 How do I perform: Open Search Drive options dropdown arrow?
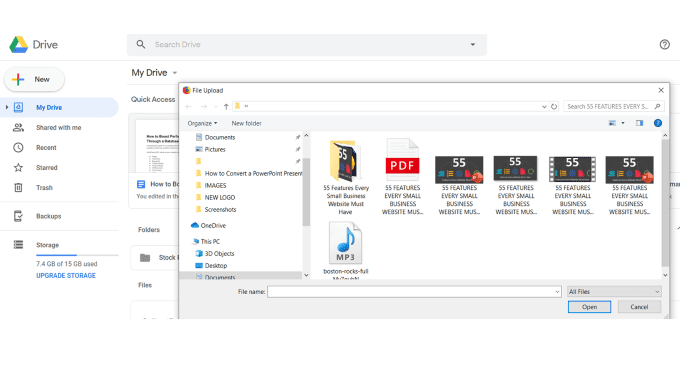coord(473,44)
